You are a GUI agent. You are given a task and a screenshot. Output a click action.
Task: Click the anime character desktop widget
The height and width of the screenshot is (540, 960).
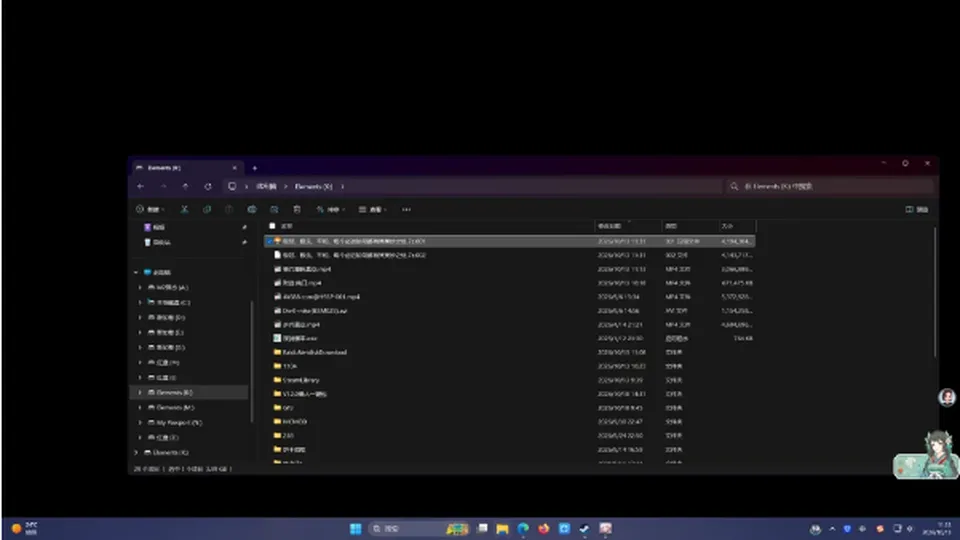click(x=926, y=454)
